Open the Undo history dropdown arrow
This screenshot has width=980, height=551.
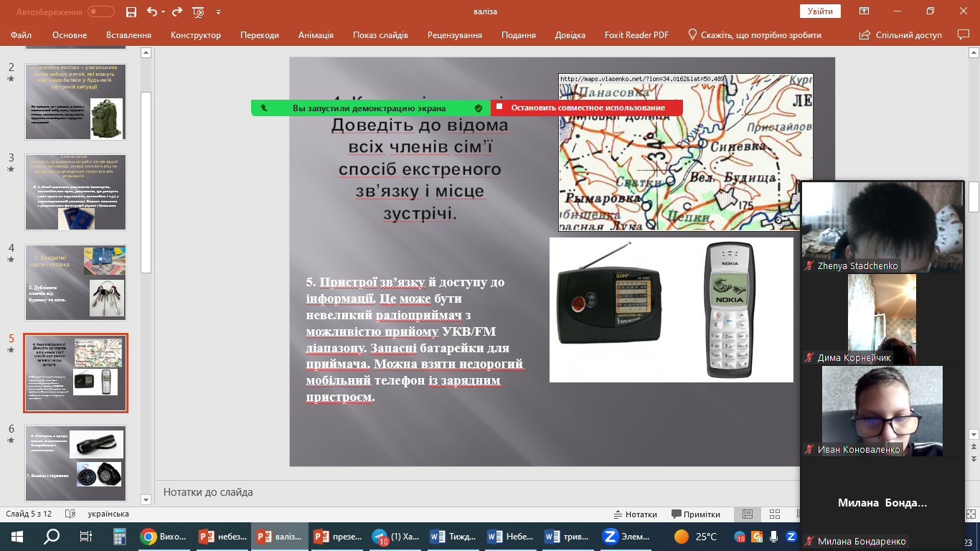click(x=164, y=11)
